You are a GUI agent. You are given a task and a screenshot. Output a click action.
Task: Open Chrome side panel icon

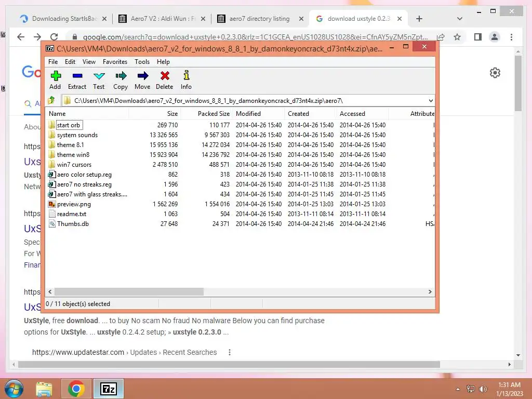point(478,37)
